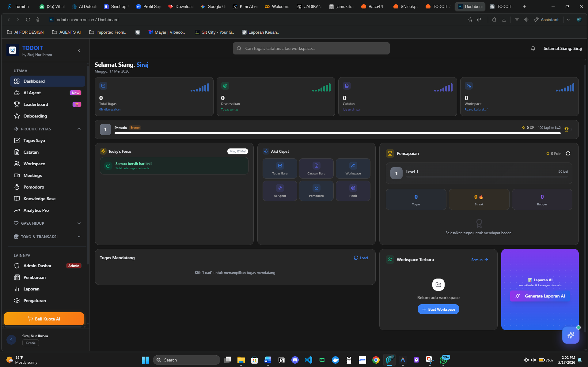Open the Assistant dropdown chevron in browser toolbar
588x367 pixels.
(x=568, y=20)
